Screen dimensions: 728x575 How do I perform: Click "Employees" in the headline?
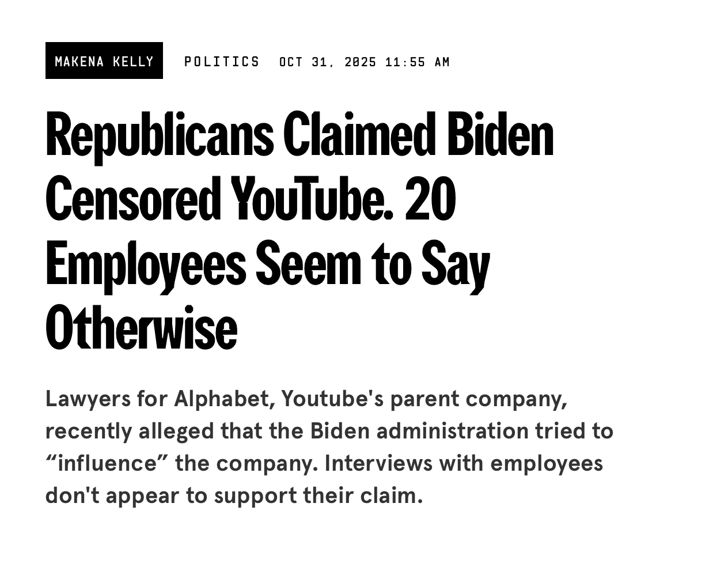145,263
